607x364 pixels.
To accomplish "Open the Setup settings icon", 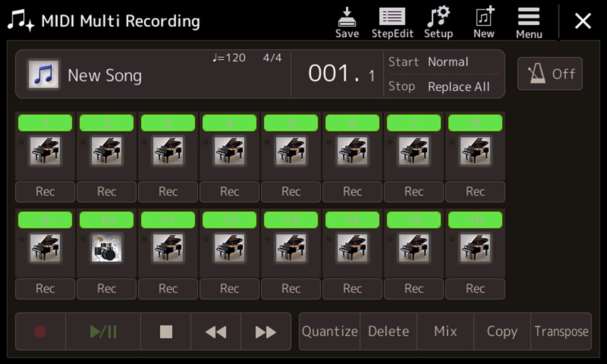I will point(438,22).
